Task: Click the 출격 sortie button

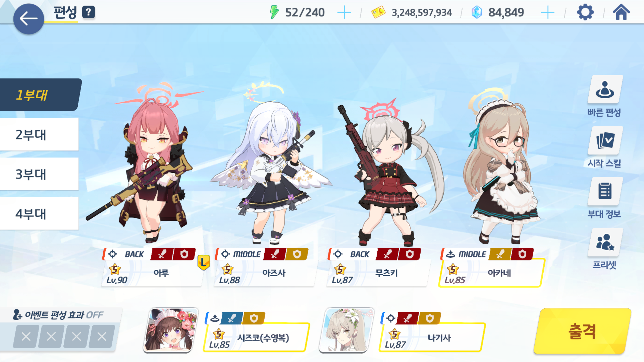Action: (x=582, y=331)
